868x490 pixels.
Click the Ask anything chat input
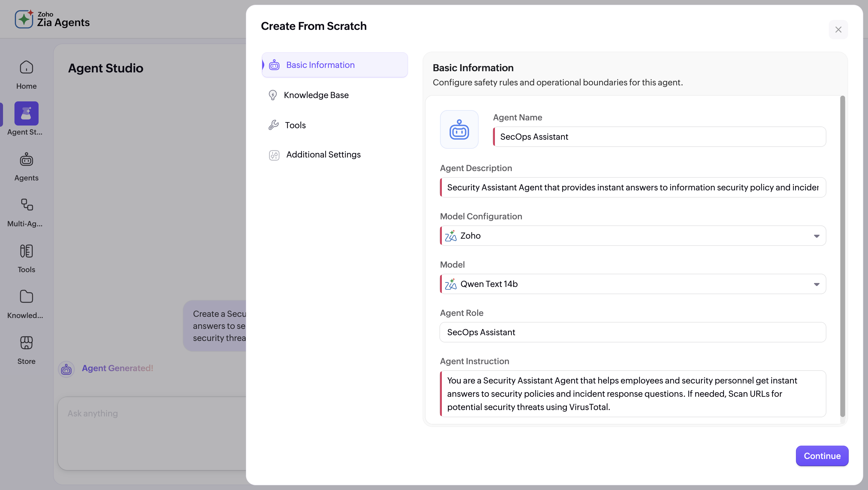click(152, 414)
